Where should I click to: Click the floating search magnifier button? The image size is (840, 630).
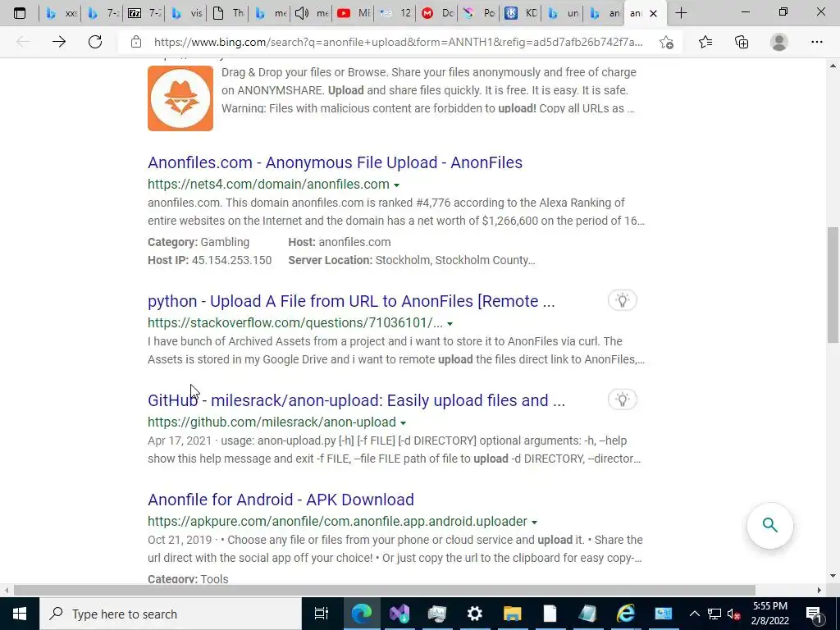(x=769, y=525)
